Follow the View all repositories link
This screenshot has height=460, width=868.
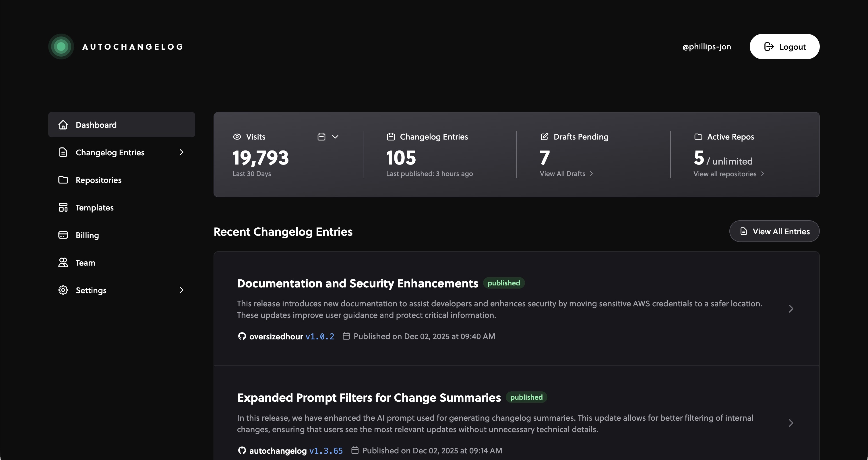pyautogui.click(x=728, y=174)
